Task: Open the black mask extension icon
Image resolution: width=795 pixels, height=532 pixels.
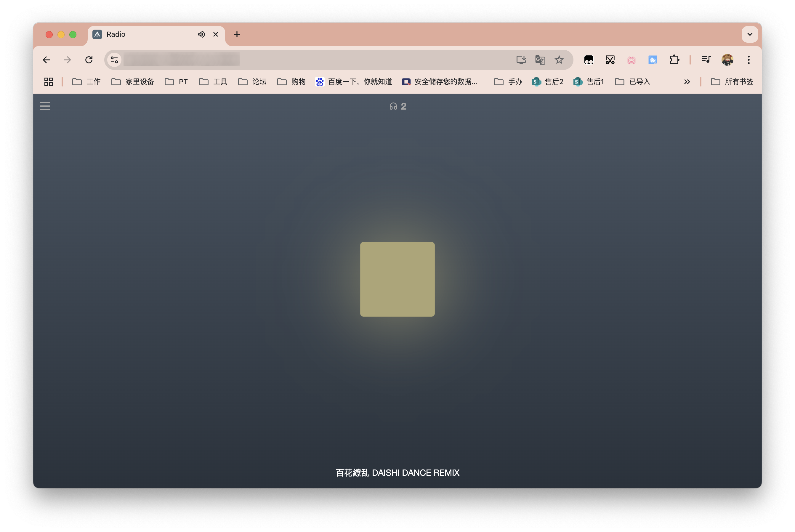Action: (x=589, y=60)
